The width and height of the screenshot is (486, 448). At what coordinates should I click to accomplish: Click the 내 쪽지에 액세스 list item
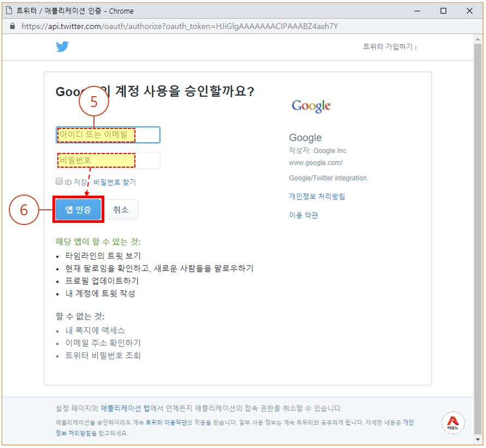pyautogui.click(x=95, y=331)
